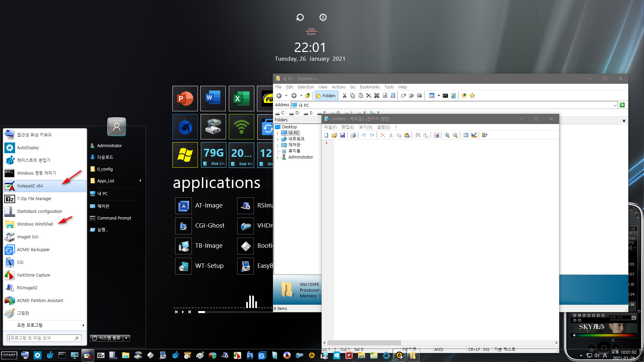This screenshot has width=644, height=362.
Task: Open the 설정(S) menu in Notepad2
Action: [x=383, y=127]
